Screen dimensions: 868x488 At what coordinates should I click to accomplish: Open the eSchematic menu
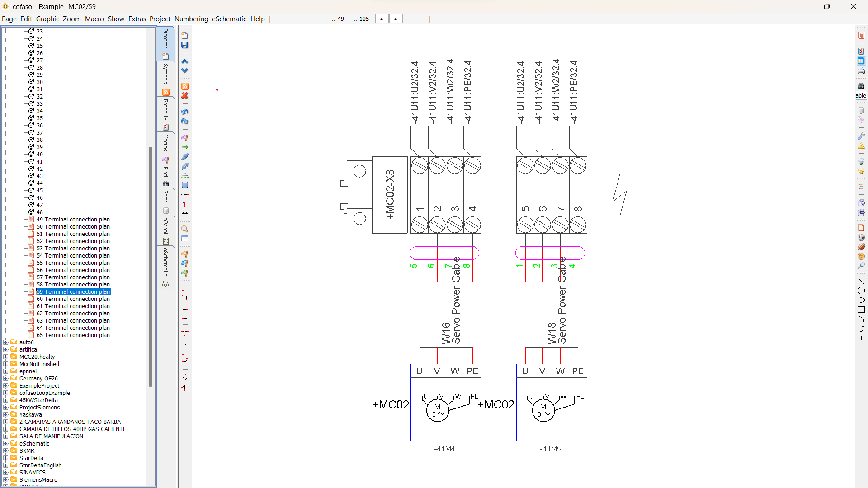229,19
